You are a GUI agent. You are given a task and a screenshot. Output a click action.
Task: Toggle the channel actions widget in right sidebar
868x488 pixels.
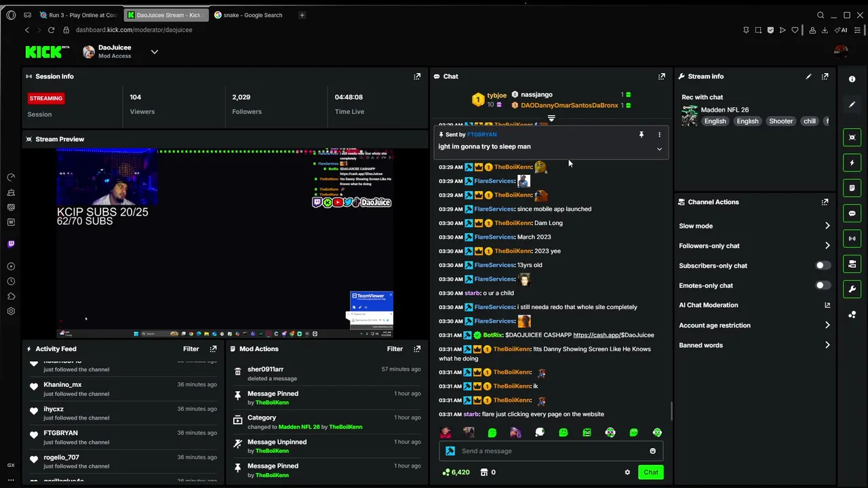[x=852, y=264]
